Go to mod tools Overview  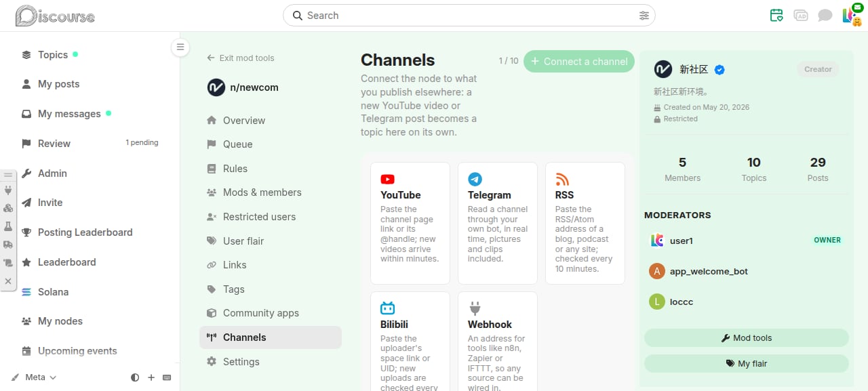(x=271, y=121)
